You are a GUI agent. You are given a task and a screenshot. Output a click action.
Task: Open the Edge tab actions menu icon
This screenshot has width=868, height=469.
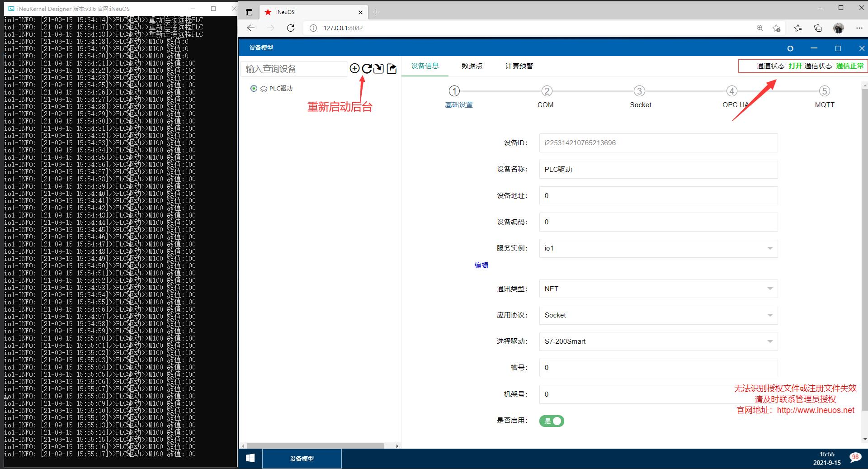(x=249, y=12)
